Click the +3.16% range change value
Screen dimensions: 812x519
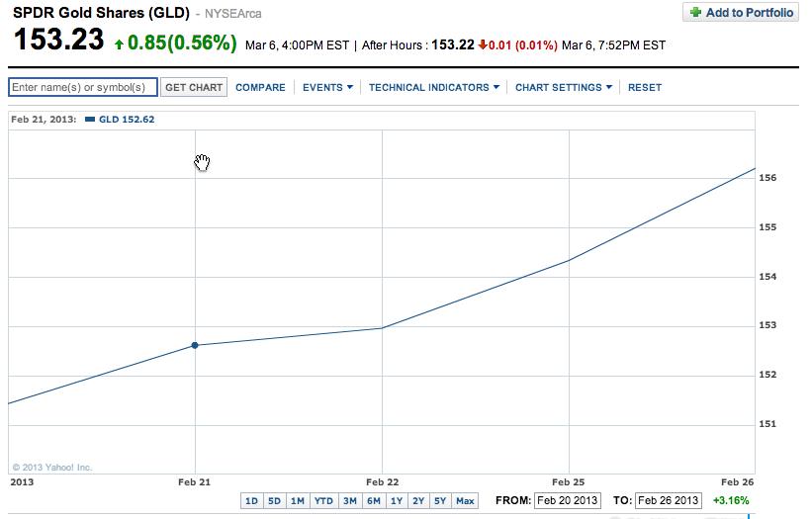coord(731,500)
